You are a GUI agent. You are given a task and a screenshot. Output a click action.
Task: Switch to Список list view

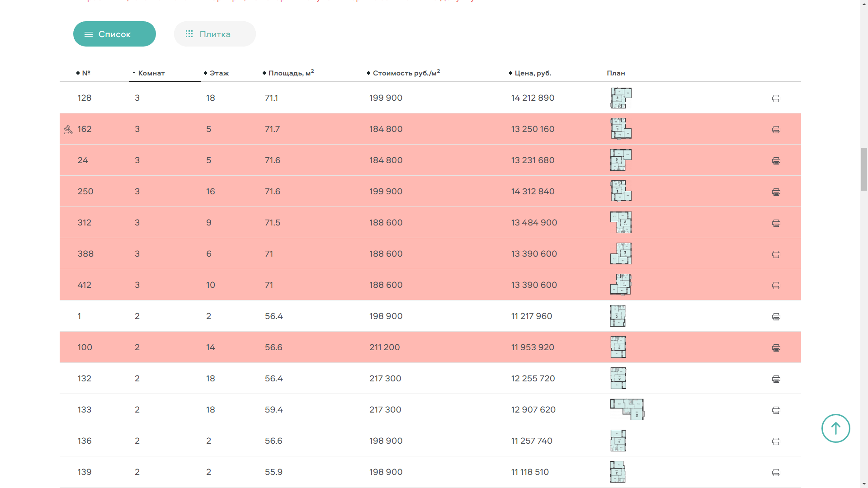[114, 34]
